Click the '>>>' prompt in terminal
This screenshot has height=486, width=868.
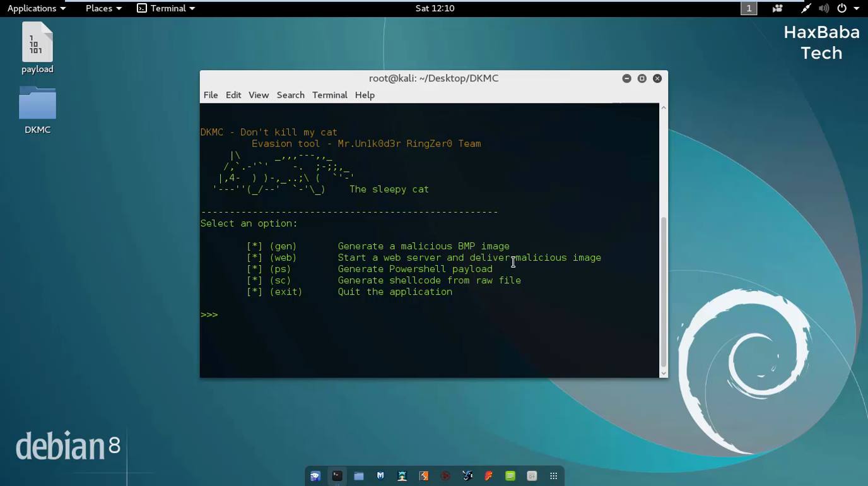coord(209,314)
